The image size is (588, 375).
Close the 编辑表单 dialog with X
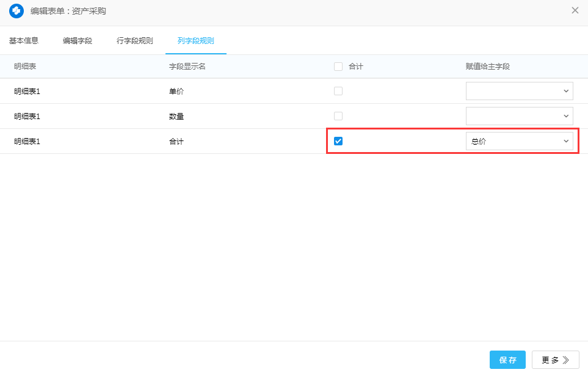(575, 10)
